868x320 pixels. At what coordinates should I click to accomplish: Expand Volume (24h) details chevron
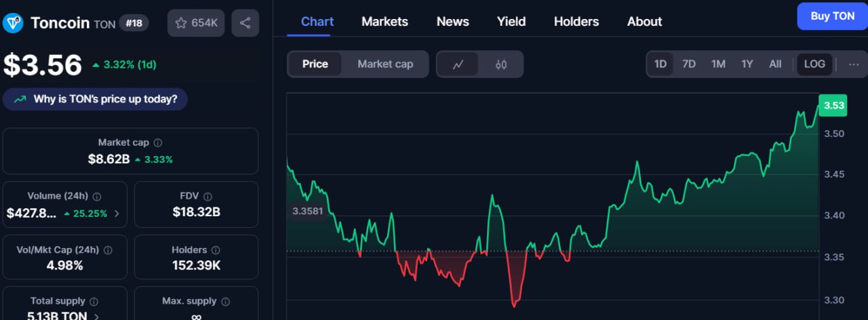click(117, 214)
